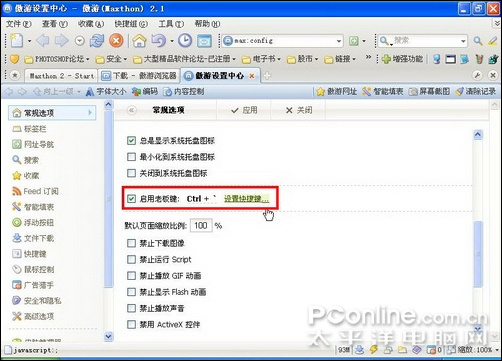Enable 禁止显示 Flash 动画 checkbox
502x361 pixels.
(x=131, y=292)
